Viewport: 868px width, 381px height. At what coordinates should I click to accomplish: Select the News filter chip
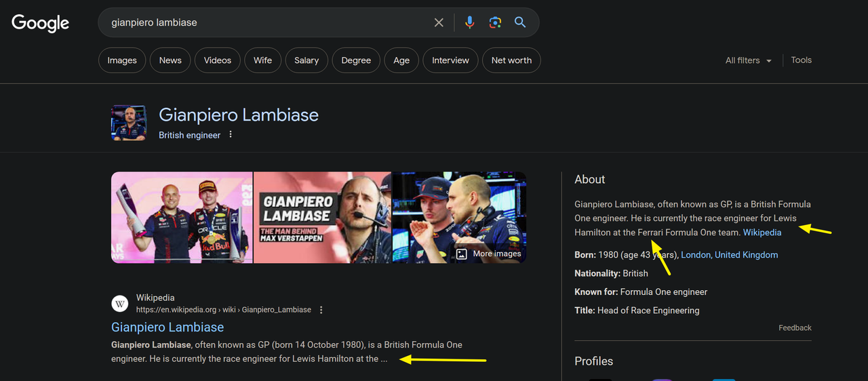170,60
